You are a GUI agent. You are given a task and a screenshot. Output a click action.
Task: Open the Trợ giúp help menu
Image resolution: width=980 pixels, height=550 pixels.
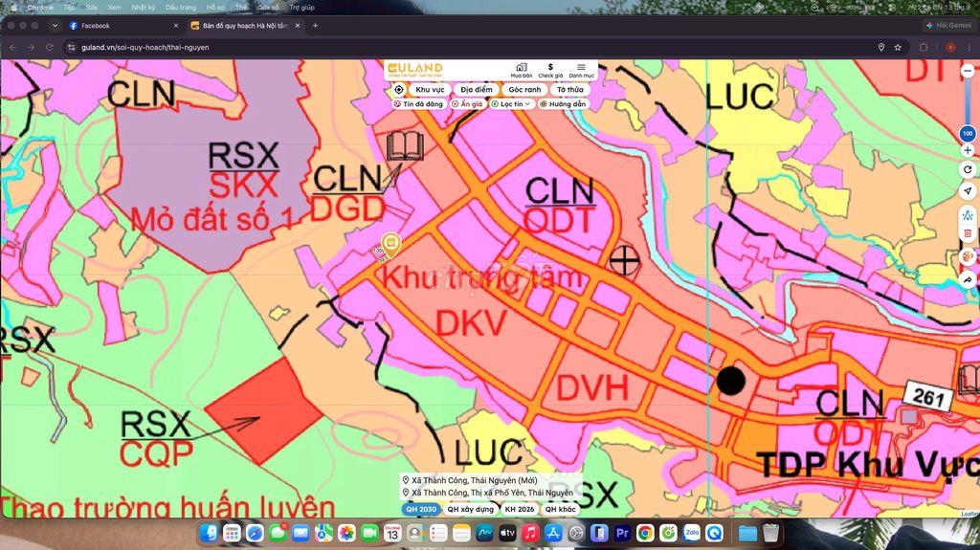pos(302,8)
